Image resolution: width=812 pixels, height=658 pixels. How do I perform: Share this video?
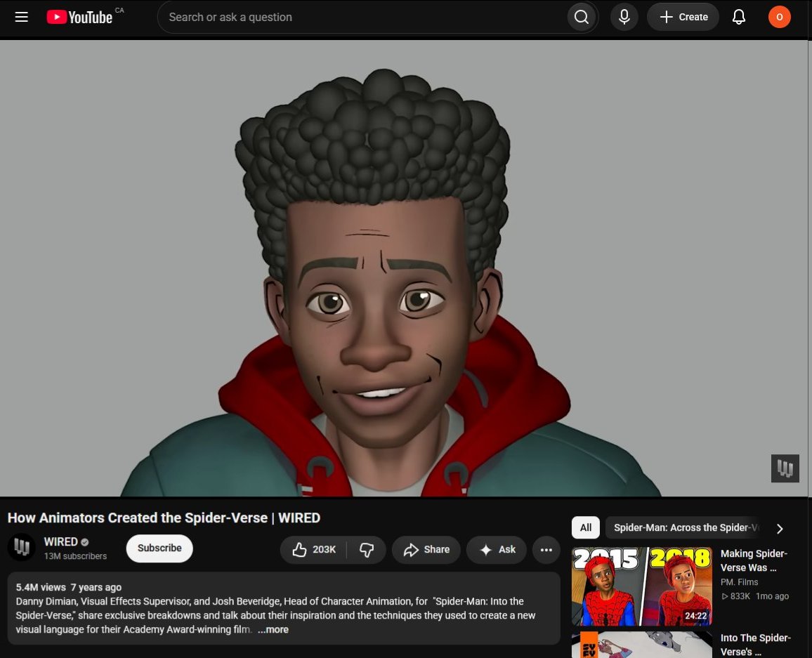(426, 550)
